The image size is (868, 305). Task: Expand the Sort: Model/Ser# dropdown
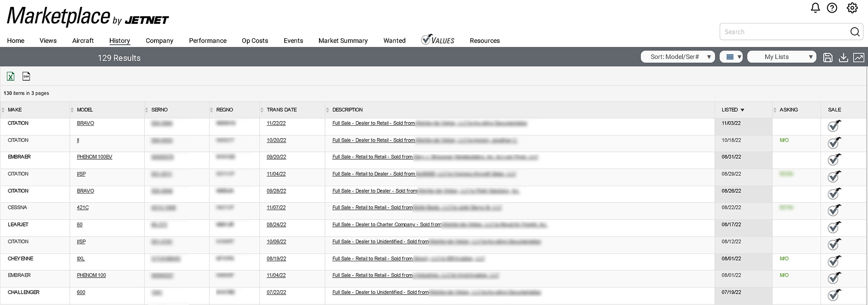677,57
